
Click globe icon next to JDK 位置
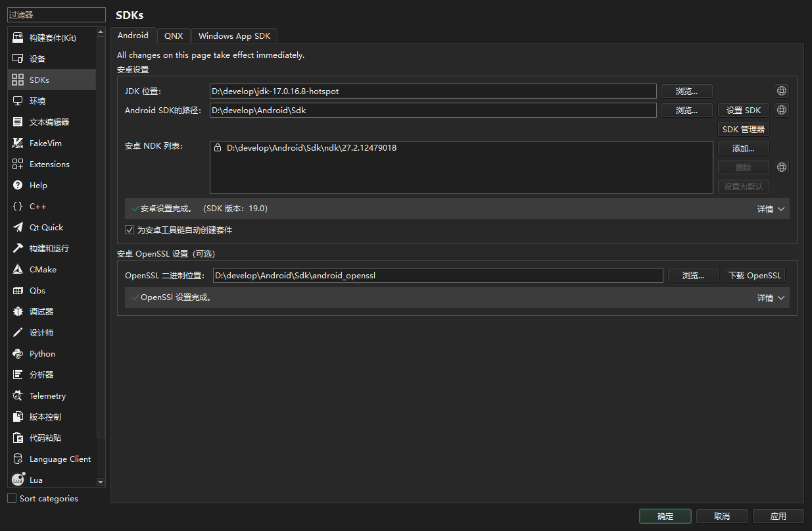(x=782, y=91)
